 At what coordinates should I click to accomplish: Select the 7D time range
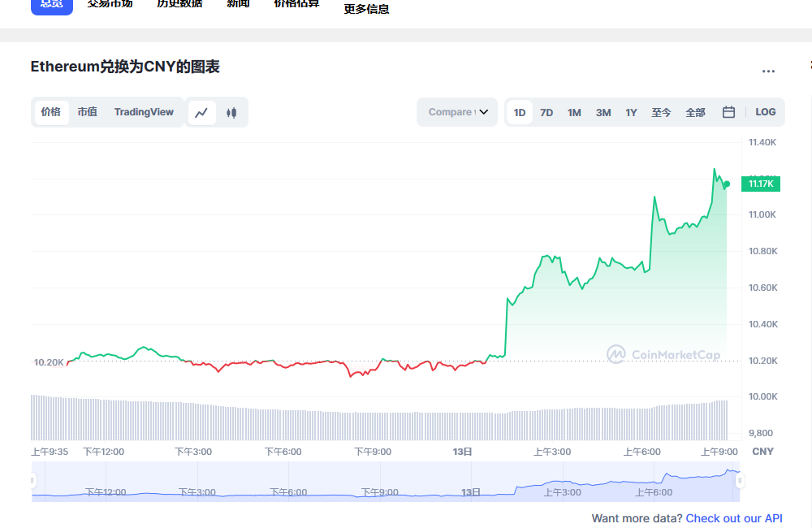pos(546,113)
